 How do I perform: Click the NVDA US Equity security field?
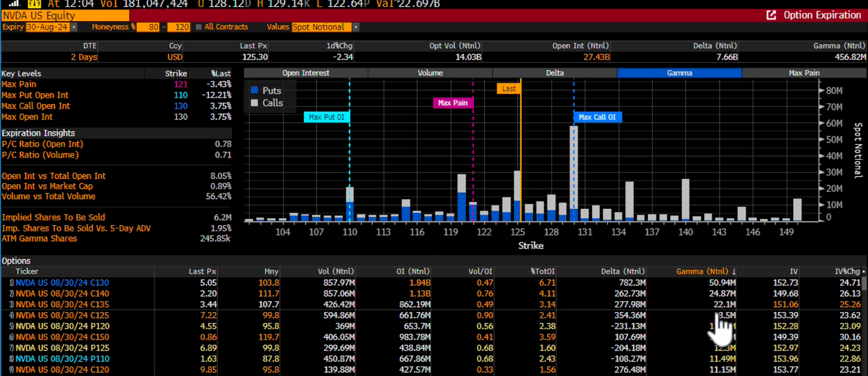[x=65, y=15]
